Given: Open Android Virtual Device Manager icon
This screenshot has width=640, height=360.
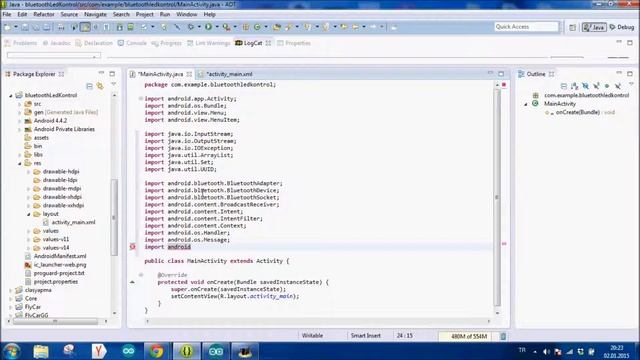Looking at the screenshot, I should tap(131, 27).
